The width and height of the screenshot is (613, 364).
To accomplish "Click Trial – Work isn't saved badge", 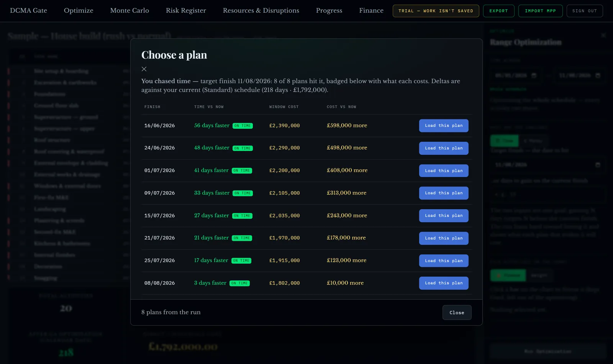I will 436,11.
